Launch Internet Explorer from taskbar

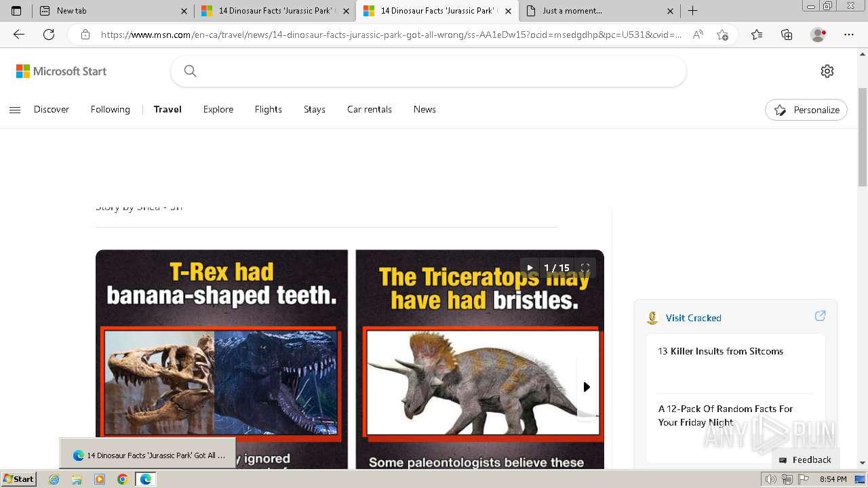coord(54,479)
